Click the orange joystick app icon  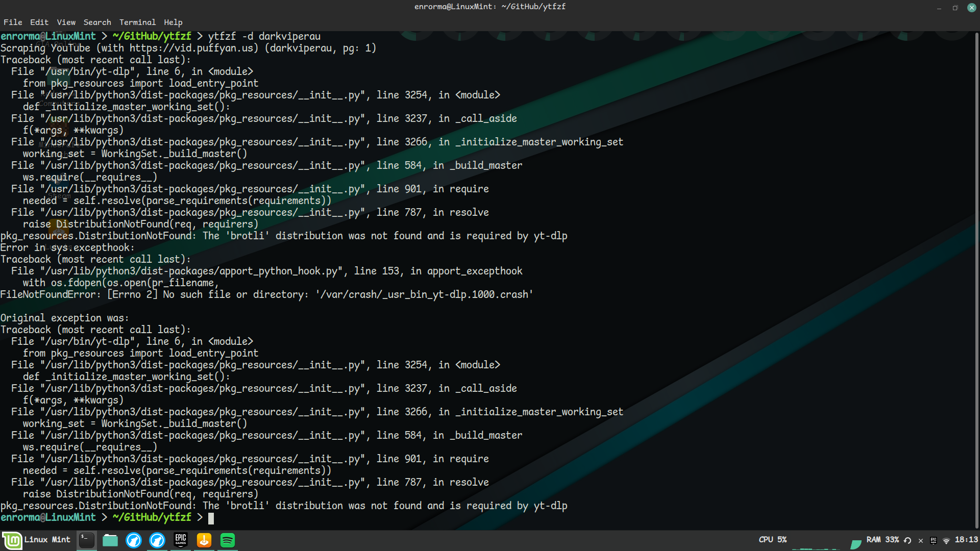(204, 540)
